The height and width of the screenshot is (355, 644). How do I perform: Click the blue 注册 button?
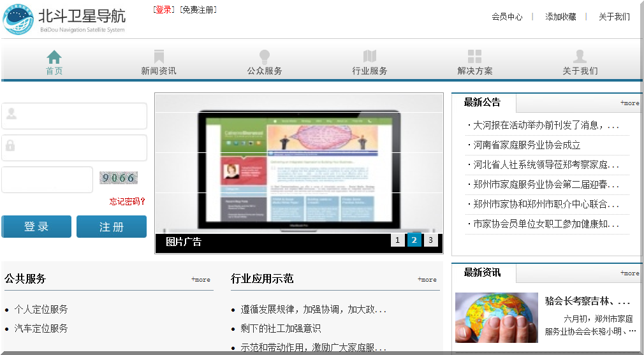click(112, 226)
